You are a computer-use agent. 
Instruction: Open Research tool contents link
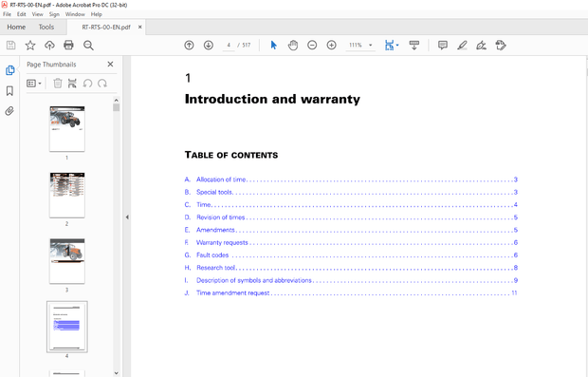click(x=351, y=268)
